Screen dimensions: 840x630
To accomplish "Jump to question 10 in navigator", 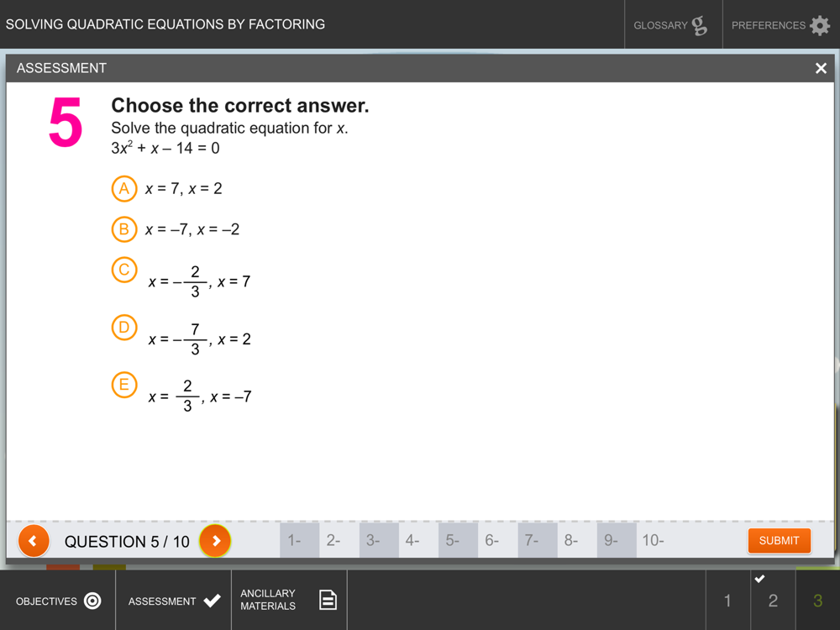I will point(656,540).
